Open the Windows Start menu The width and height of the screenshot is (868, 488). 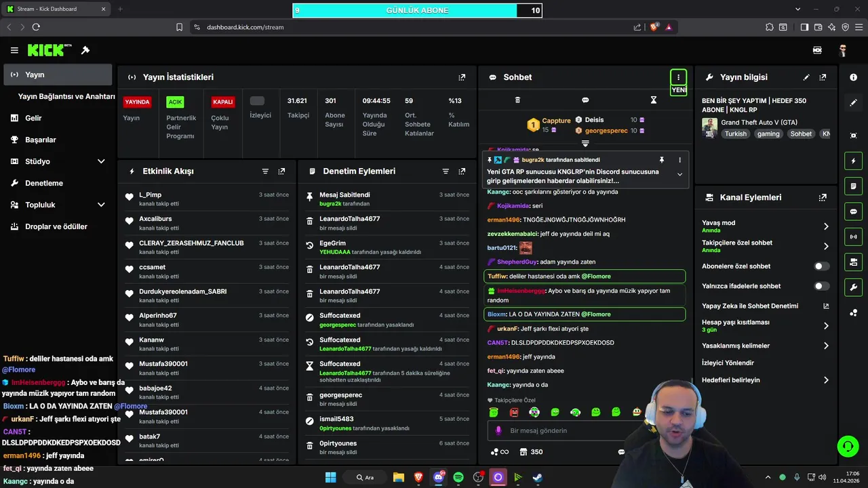330,477
